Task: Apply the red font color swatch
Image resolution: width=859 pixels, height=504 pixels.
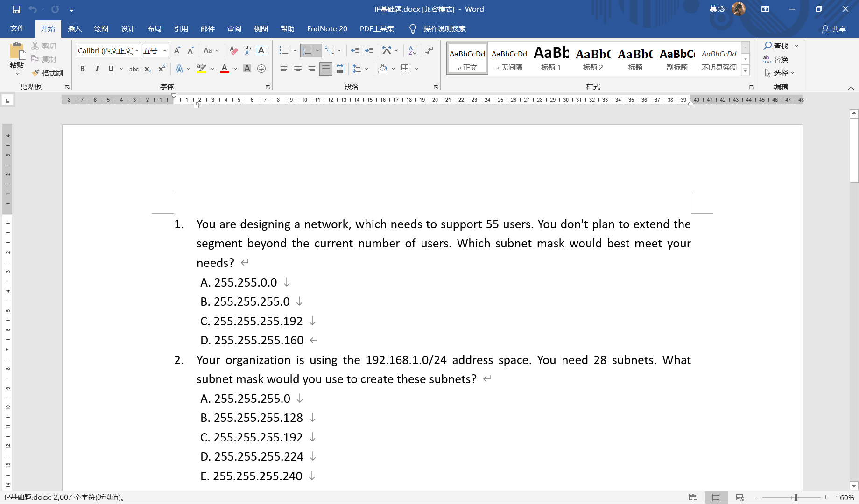Action: click(x=225, y=69)
